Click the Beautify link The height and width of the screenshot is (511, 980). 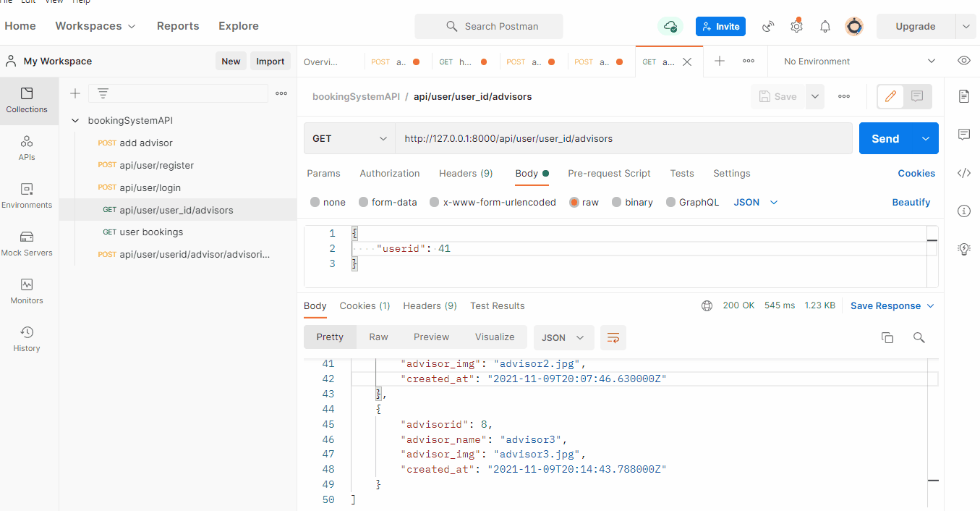click(x=911, y=203)
